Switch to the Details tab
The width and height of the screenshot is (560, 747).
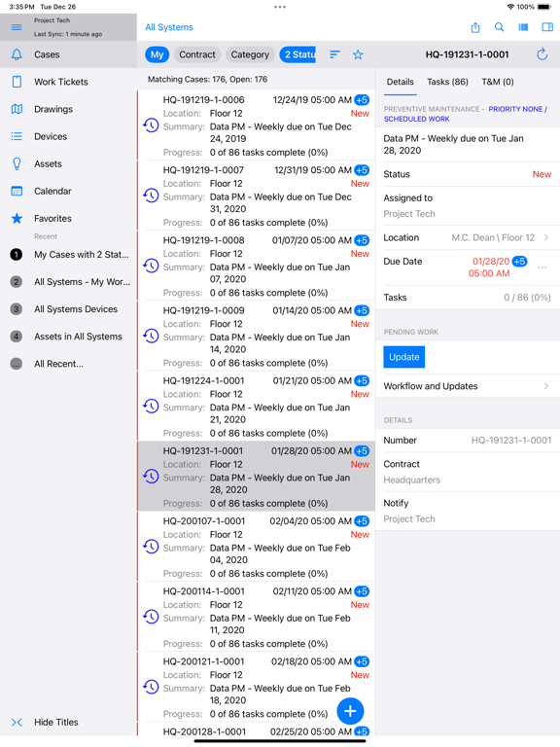pyautogui.click(x=400, y=82)
